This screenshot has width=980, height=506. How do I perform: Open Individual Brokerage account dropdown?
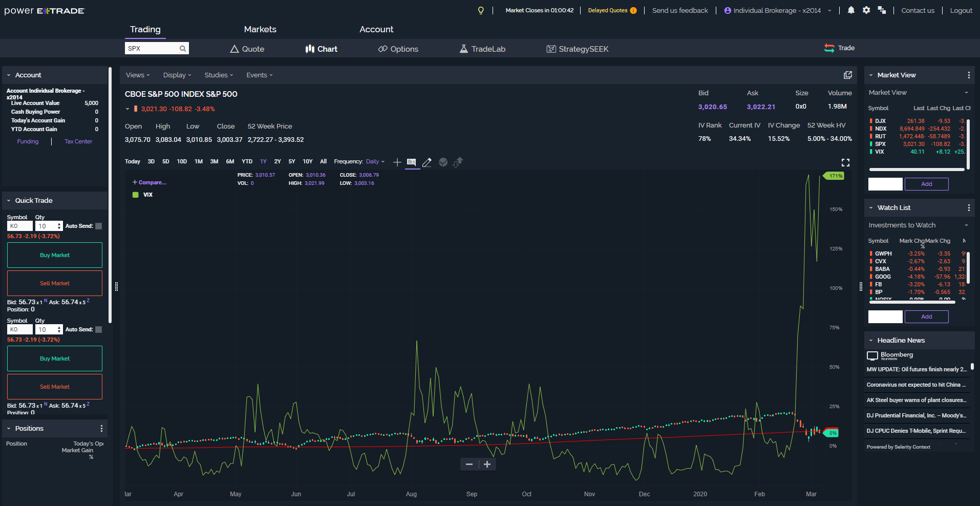(x=778, y=10)
